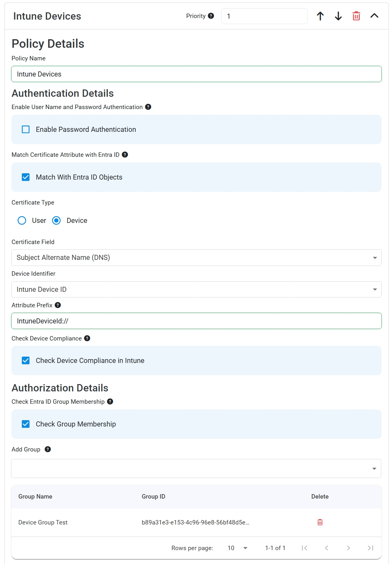Toggle Check Device Compliance in Intune
The width and height of the screenshot is (392, 564).
[x=26, y=360]
